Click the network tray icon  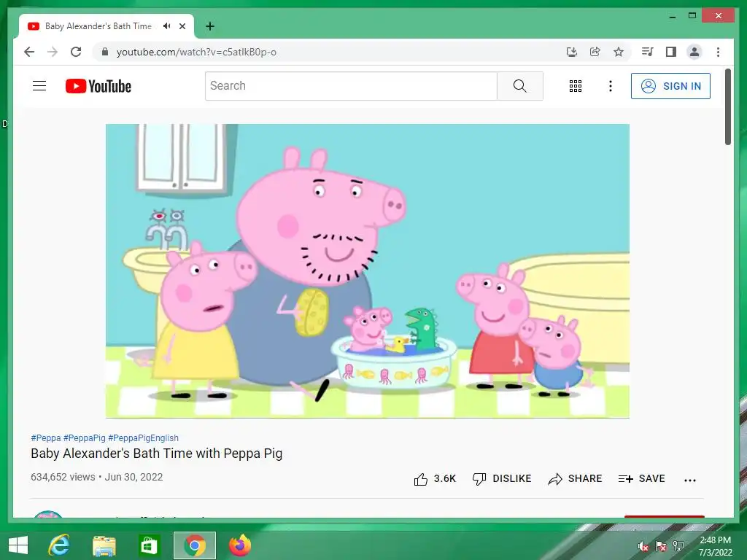tap(678, 546)
